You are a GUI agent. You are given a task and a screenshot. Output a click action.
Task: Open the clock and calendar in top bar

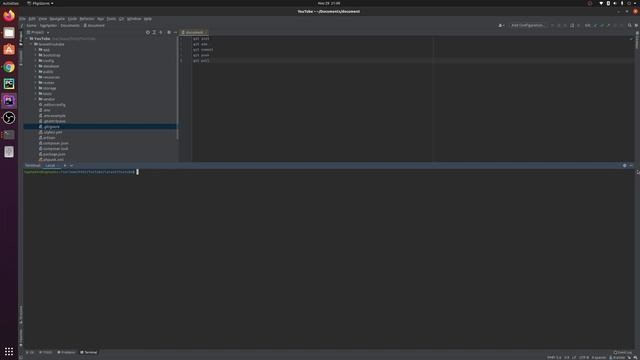pyautogui.click(x=329, y=3)
